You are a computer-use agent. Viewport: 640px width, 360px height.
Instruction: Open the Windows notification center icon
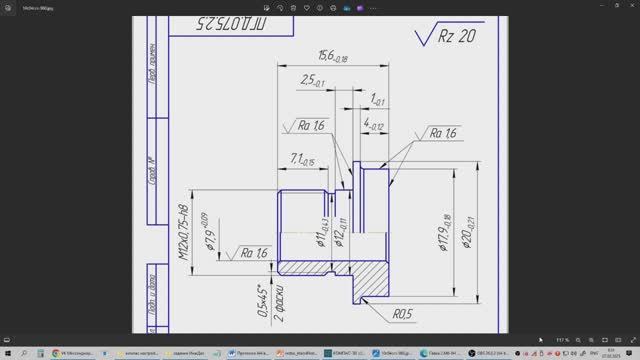[630, 353]
